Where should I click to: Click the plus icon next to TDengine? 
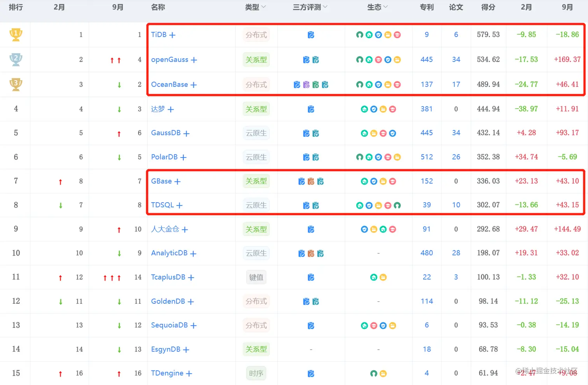[189, 374]
